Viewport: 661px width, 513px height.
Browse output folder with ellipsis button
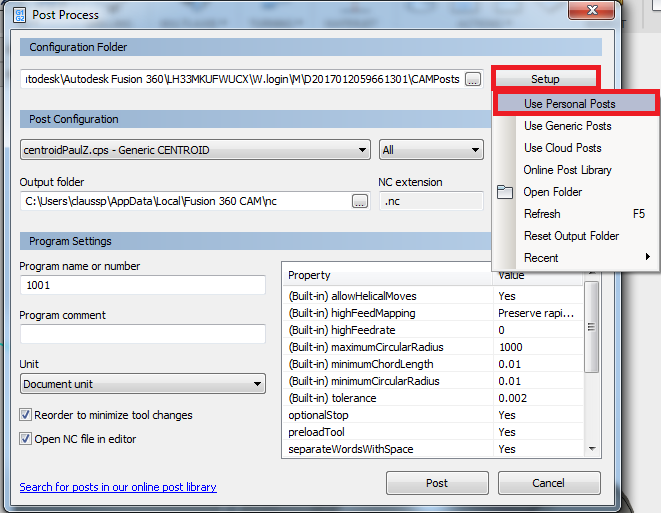click(360, 201)
